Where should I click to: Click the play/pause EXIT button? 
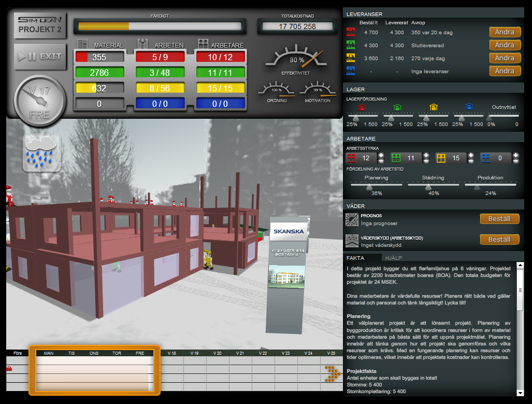(40, 57)
